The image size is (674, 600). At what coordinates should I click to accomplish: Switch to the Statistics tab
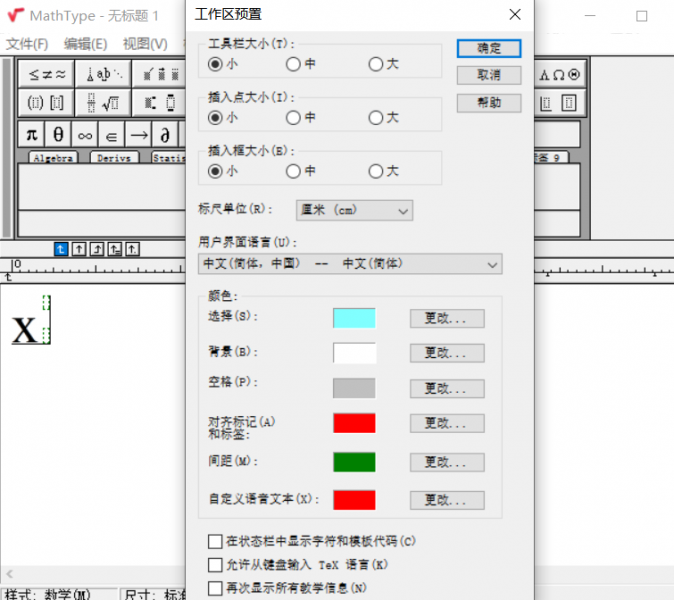(169, 158)
